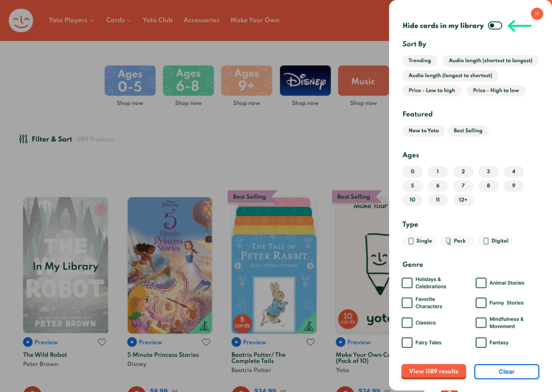Image resolution: width=552 pixels, height=392 pixels.
Task: Click the Filter & Sort label
Action: 52,139
